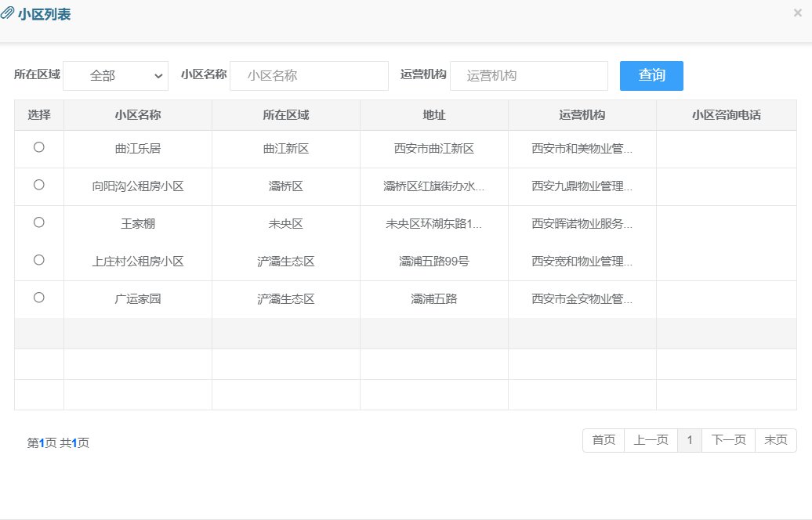Click the paperclip icon beside 小区列表
Viewport: 812px width, 520px height.
(7, 14)
